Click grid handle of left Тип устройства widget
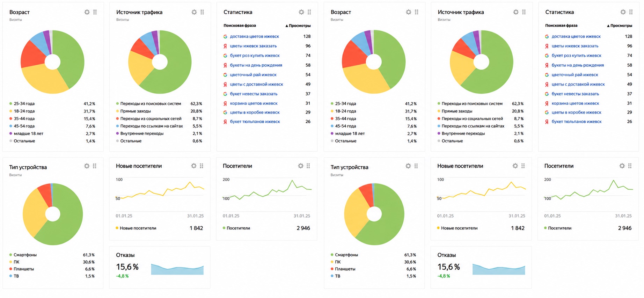The width and height of the screenshot is (644, 298). click(95, 166)
